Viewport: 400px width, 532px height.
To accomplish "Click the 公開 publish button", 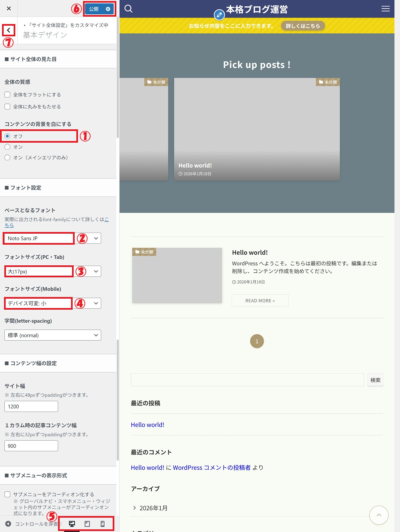I will [x=94, y=9].
